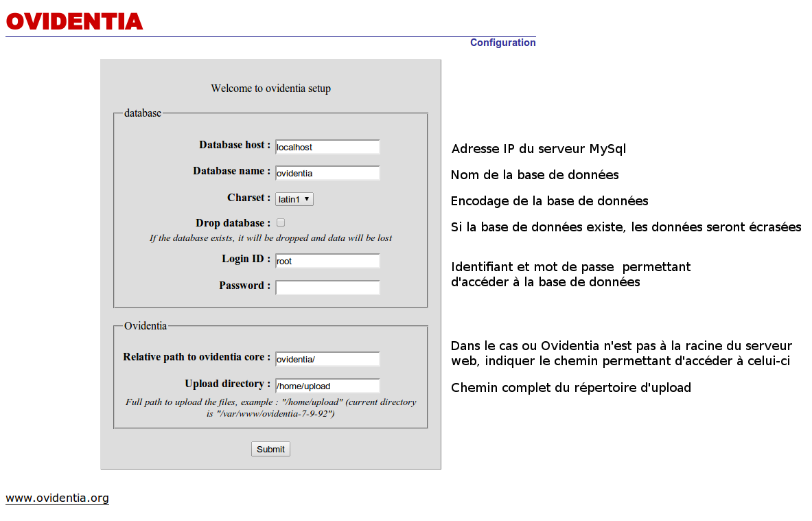
Task: Click the 'Drop database :' label
Action: coord(233,223)
